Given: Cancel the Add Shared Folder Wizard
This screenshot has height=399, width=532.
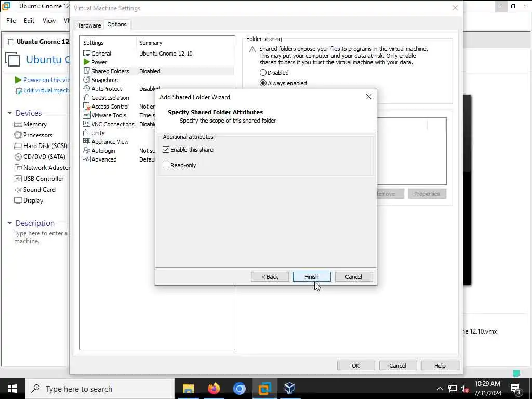Looking at the screenshot, I should click(x=353, y=277).
